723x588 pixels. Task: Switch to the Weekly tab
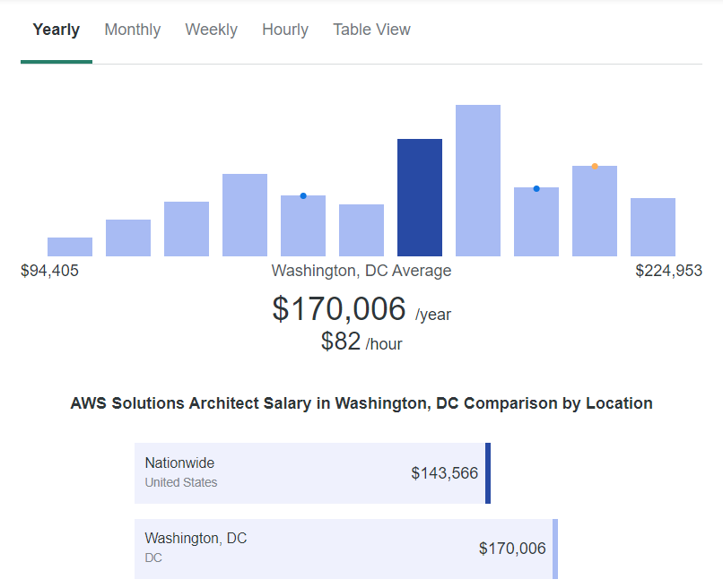point(211,30)
